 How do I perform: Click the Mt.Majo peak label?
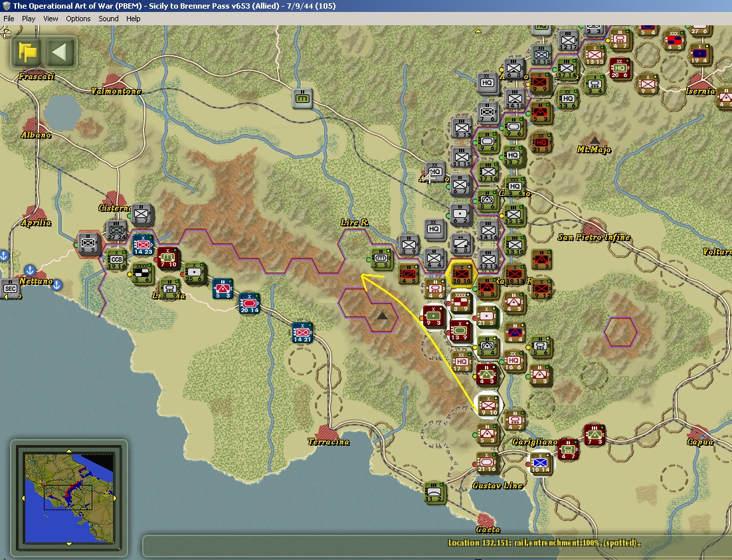coord(594,149)
